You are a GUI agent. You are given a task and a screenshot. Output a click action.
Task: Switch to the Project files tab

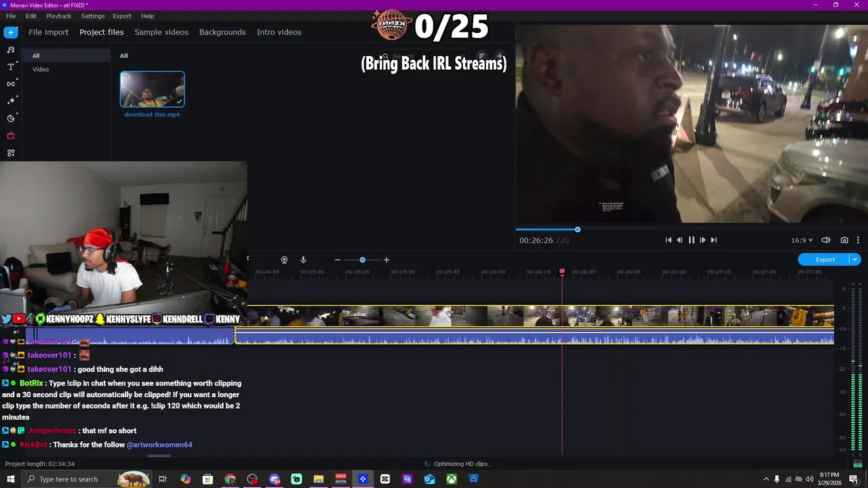102,32
